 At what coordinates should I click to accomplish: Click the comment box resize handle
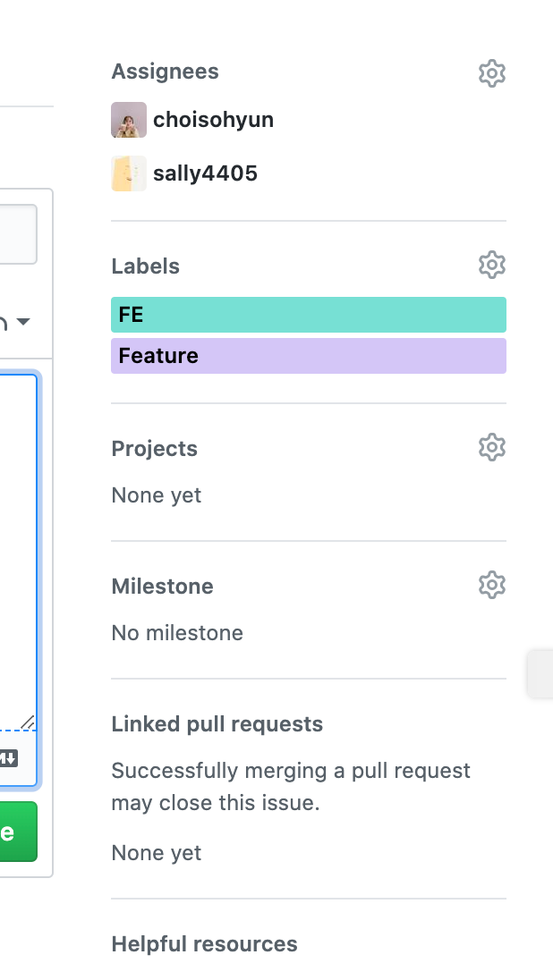coord(29,722)
